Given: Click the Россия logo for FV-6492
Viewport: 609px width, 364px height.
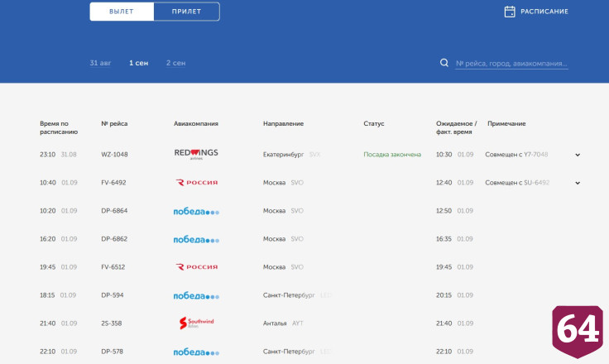Looking at the screenshot, I should 197,183.
